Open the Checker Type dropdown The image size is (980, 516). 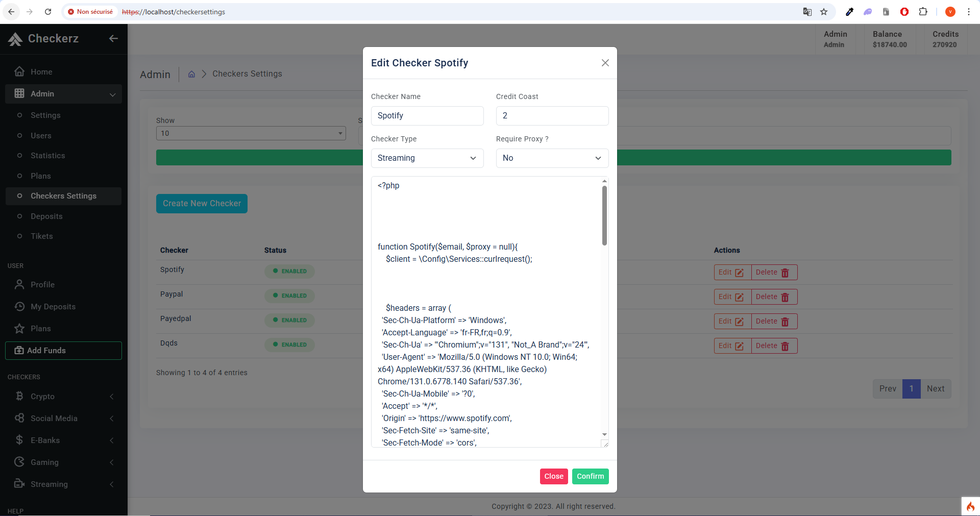click(x=427, y=158)
